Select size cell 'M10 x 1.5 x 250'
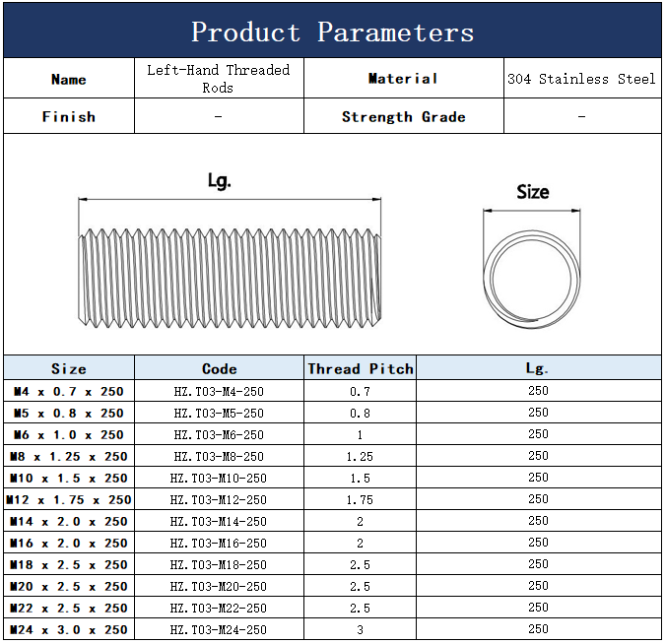Image resolution: width=666 pixels, height=644 pixels. [69, 478]
